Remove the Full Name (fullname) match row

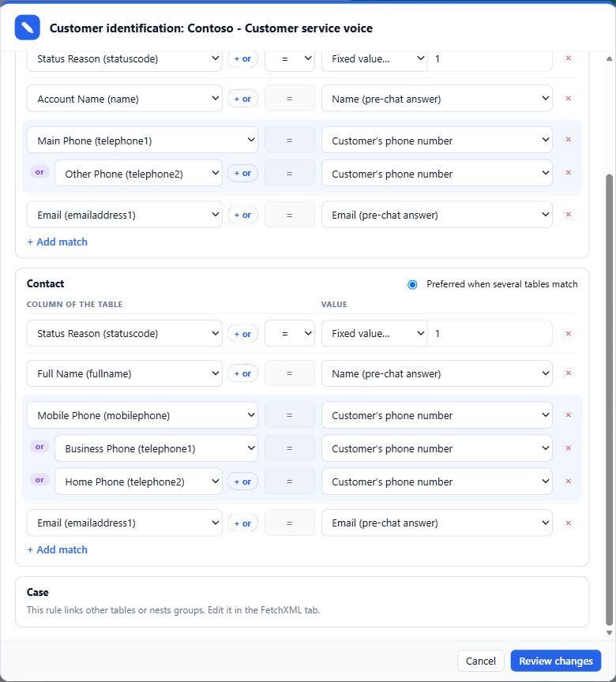[568, 373]
